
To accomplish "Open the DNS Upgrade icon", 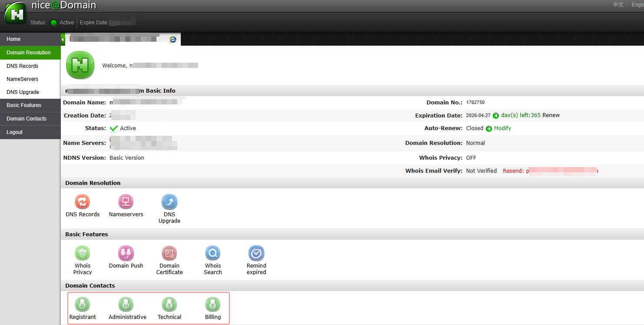I will point(169,202).
